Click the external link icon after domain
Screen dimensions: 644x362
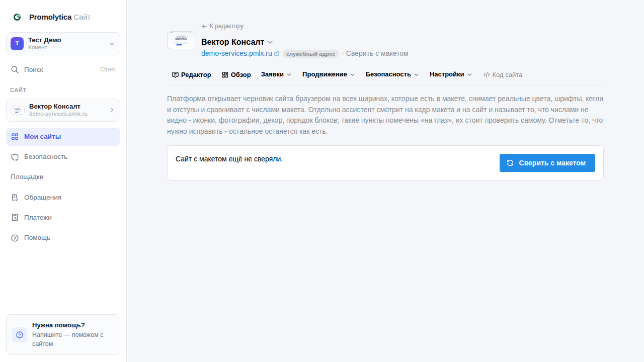[x=276, y=53]
